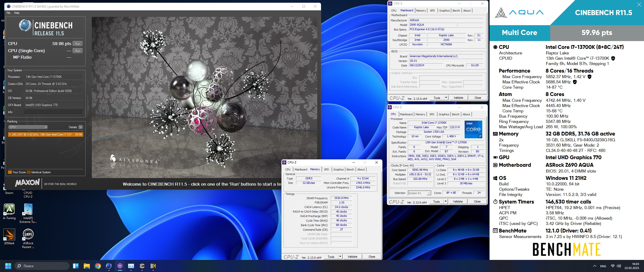Click the Info input field in Cinebench
This screenshot has height=272, width=644.
(x=54, y=112)
